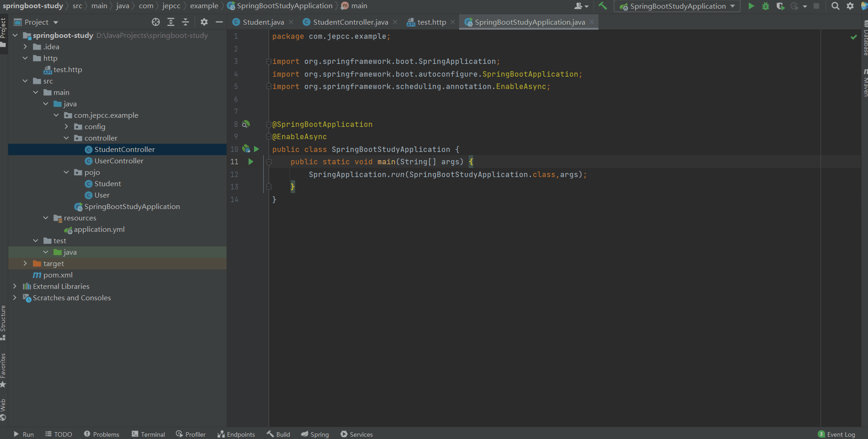Close the SpringBootStudyApplication.java tab
The image size is (868, 439).
tap(592, 22)
